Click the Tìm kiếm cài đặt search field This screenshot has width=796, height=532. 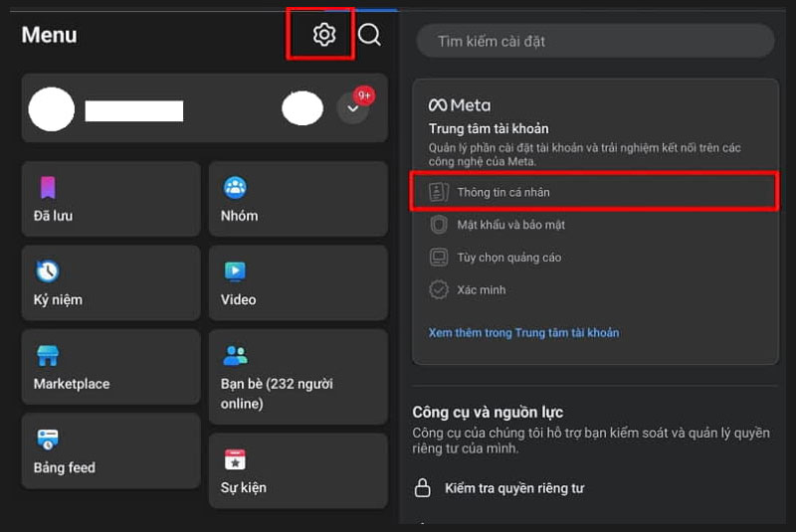coord(594,41)
